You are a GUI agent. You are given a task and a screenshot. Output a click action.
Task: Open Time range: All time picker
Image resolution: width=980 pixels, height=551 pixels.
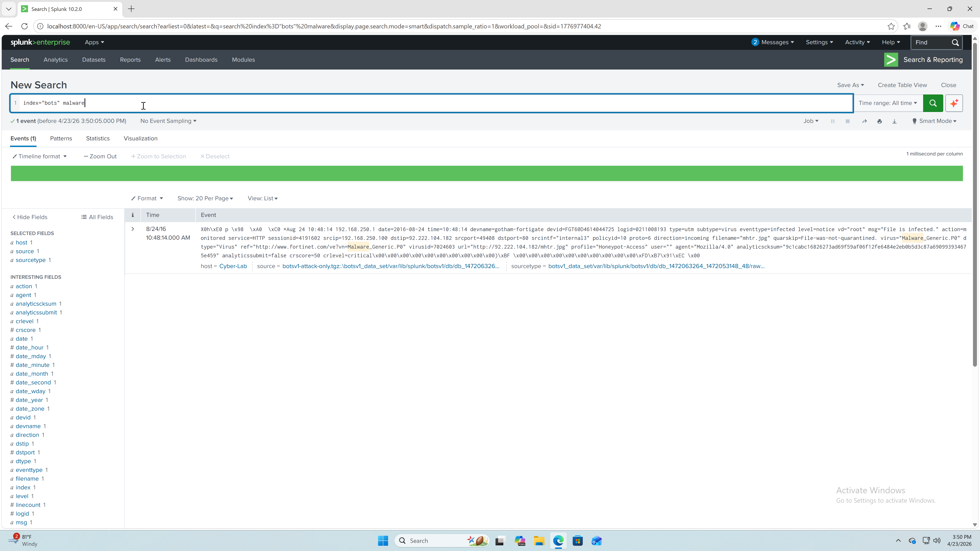(887, 103)
